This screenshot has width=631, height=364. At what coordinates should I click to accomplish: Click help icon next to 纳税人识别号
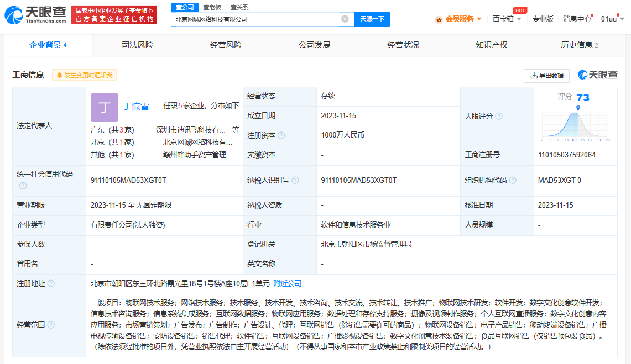point(295,180)
